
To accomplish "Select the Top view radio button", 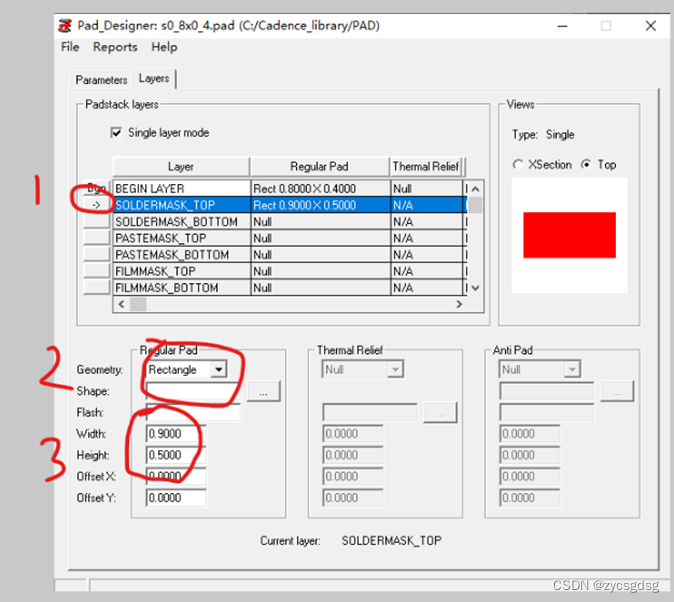I will [587, 164].
